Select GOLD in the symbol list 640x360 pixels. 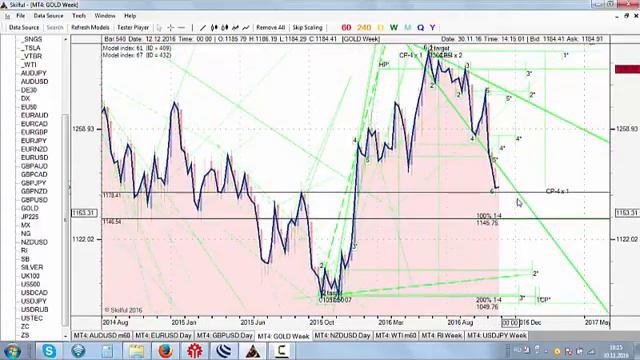[x=29, y=208]
